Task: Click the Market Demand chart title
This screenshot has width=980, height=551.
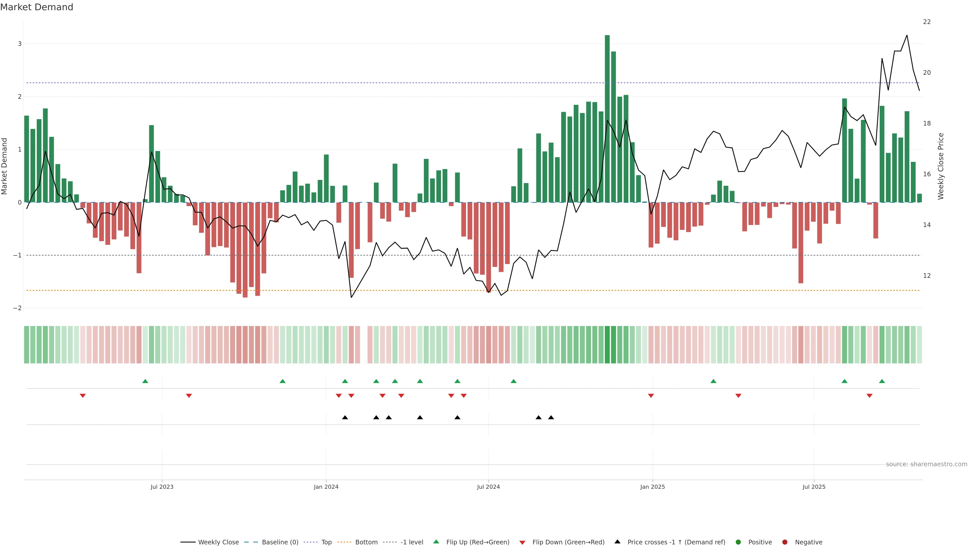Action: pyautogui.click(x=36, y=7)
